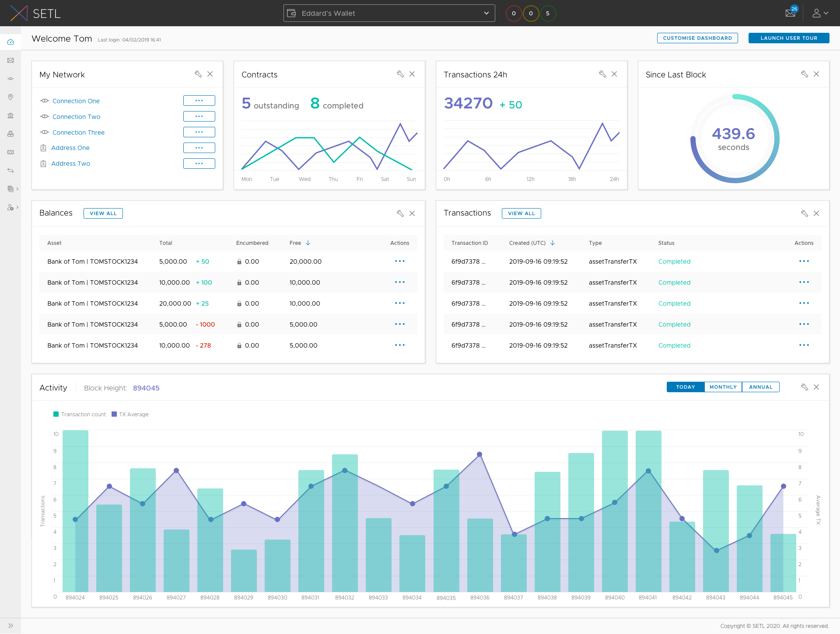
Task: Open options menu for Address One
Action: 199,148
